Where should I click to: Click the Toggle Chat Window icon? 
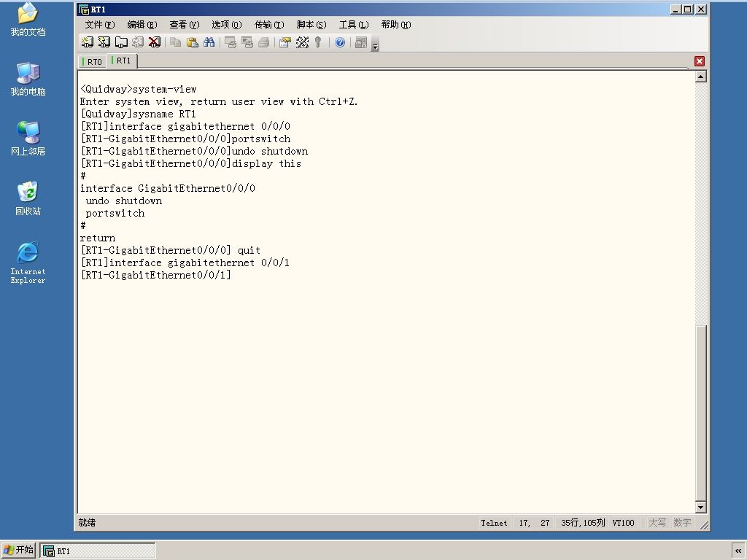pos(360,42)
